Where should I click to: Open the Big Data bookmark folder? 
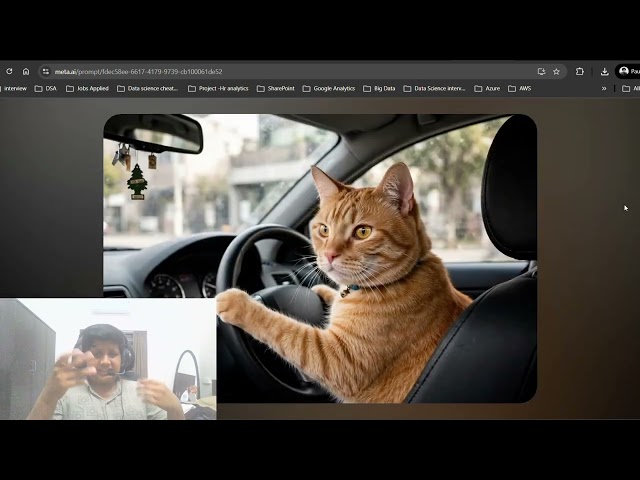(379, 88)
